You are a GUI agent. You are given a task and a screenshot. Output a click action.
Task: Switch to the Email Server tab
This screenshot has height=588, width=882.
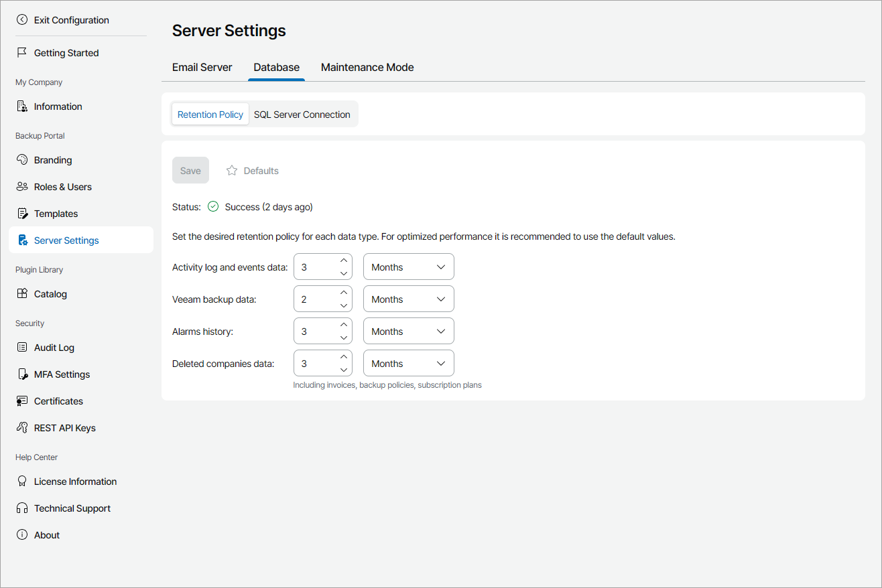tap(202, 67)
